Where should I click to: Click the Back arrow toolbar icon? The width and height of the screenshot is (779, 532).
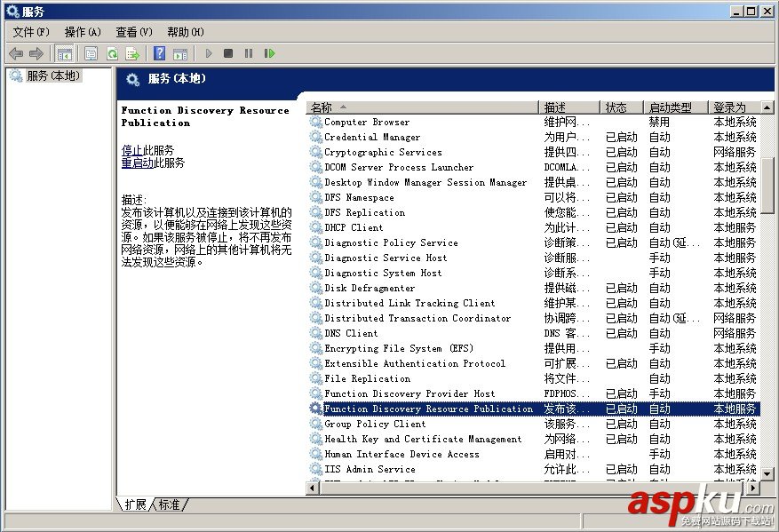[16, 53]
